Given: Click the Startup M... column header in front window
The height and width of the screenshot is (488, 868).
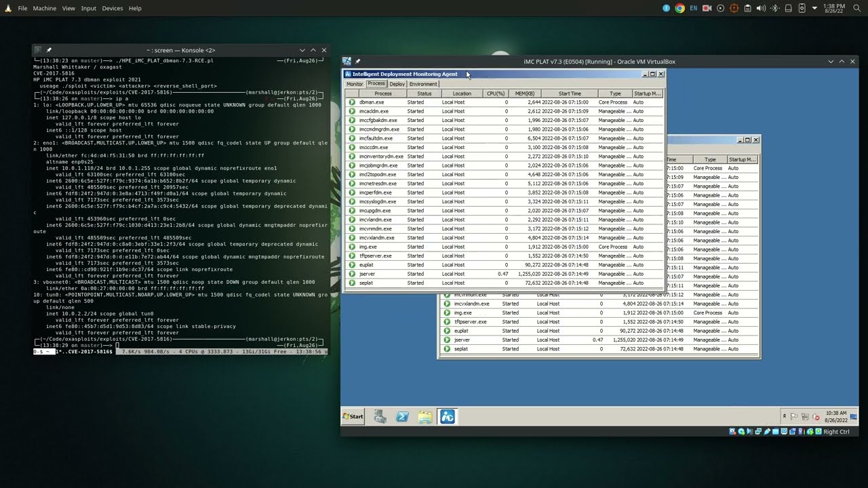Looking at the screenshot, I should [647, 94].
